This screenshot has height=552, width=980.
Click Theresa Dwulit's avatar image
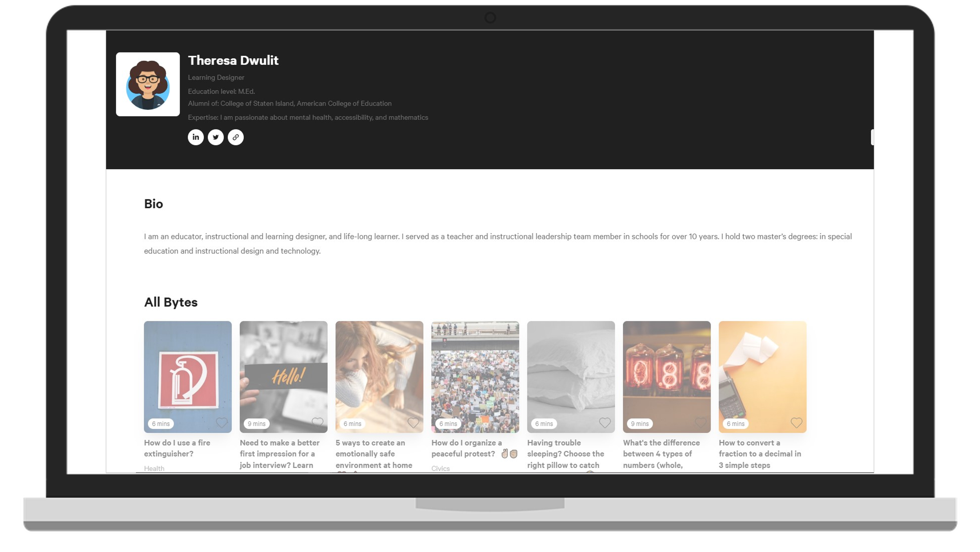pyautogui.click(x=148, y=84)
